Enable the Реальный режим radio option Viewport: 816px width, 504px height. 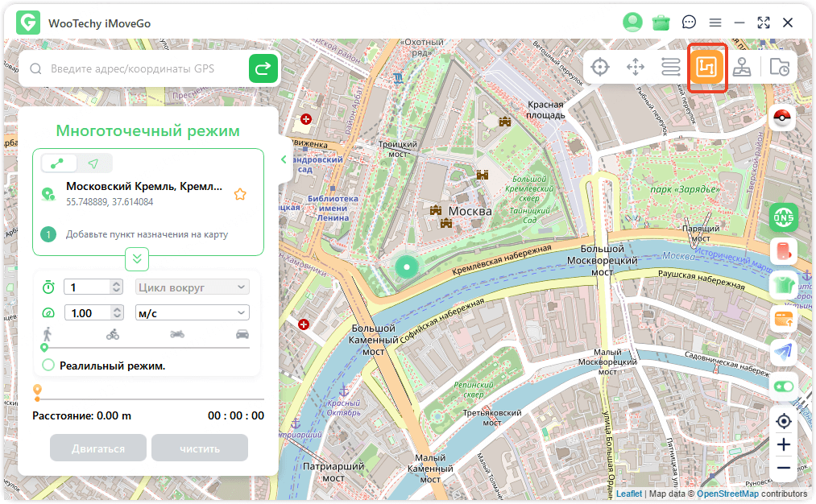tap(48, 366)
